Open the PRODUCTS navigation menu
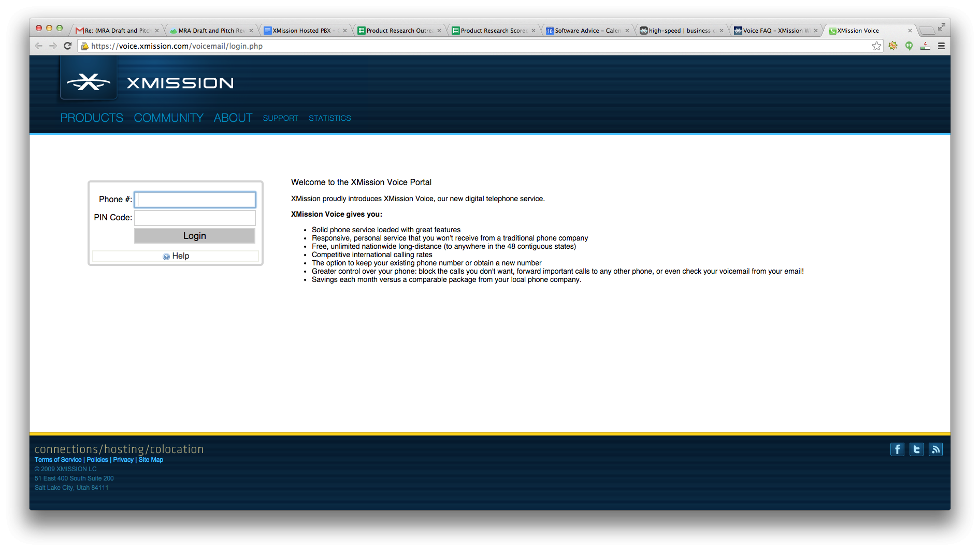The height and width of the screenshot is (551, 980). pos(92,118)
